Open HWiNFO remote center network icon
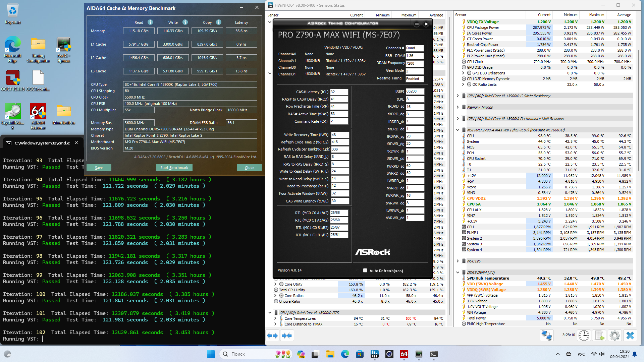Screen dimensions: 644x362 (547, 335)
